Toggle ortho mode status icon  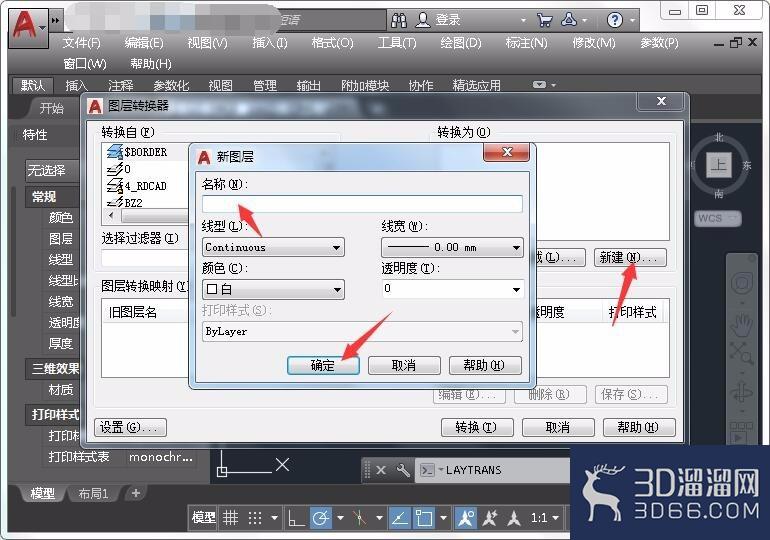(x=296, y=518)
